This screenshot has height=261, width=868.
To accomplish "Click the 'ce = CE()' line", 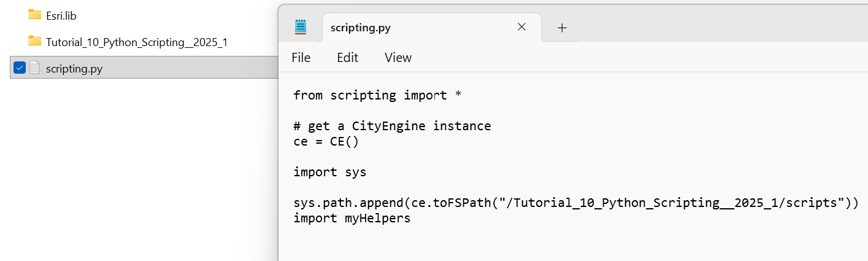I will pos(326,141).
